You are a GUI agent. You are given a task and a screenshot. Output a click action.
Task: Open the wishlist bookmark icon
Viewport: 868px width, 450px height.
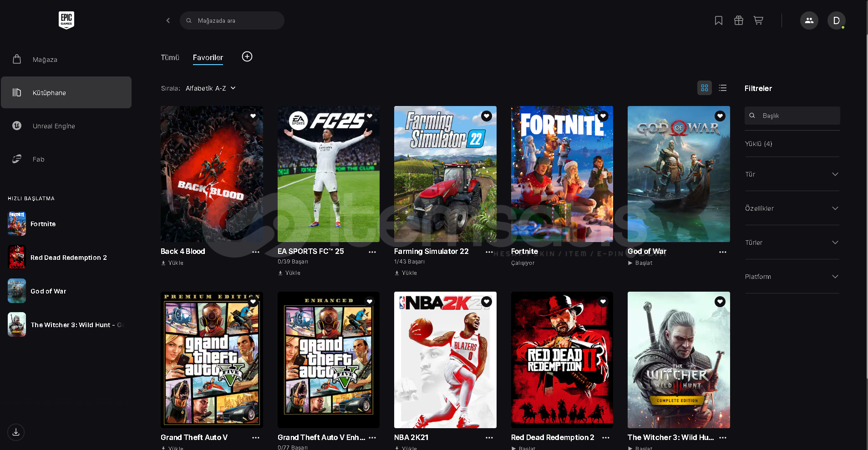coord(719,20)
